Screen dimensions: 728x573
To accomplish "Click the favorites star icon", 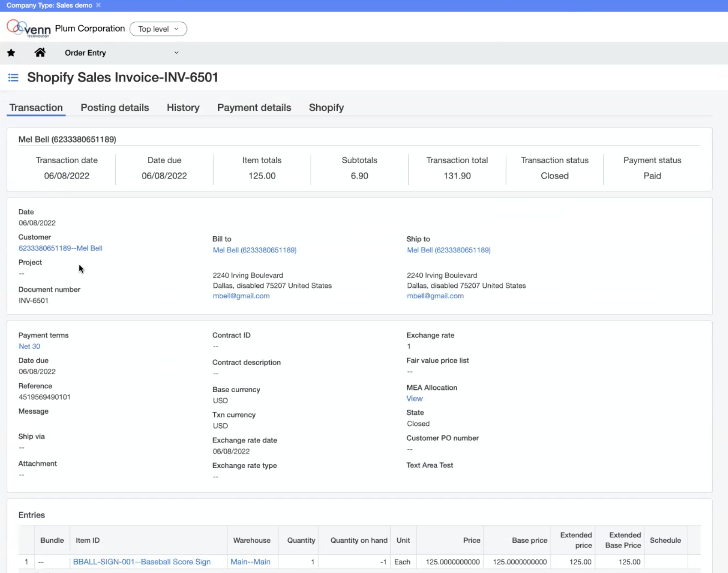I will pos(11,53).
